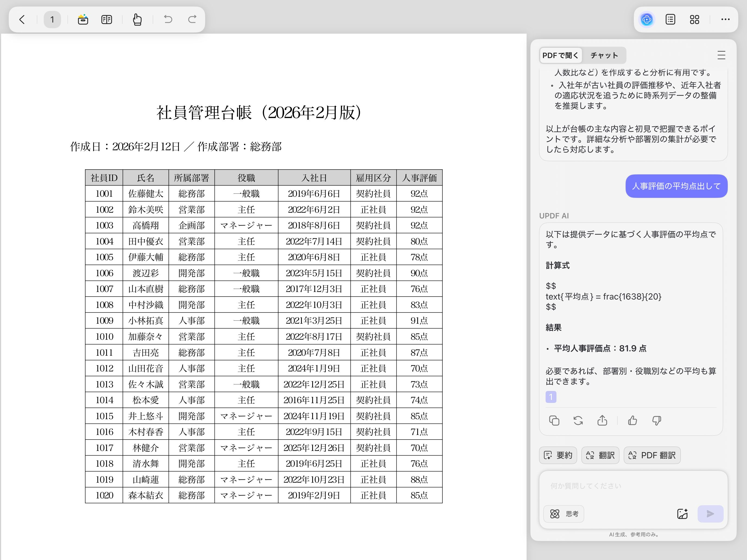
Task: Click the PDF 翻訳 button
Action: tap(652, 455)
